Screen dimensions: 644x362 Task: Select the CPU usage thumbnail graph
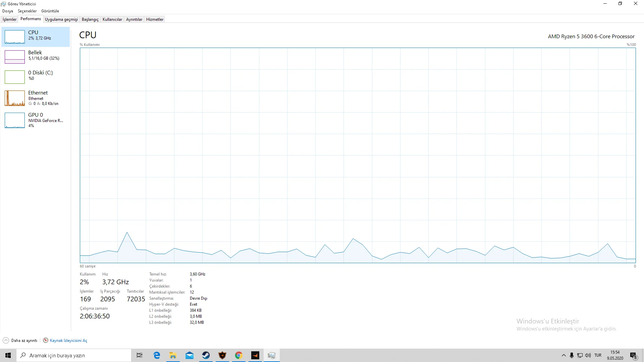[x=15, y=37]
